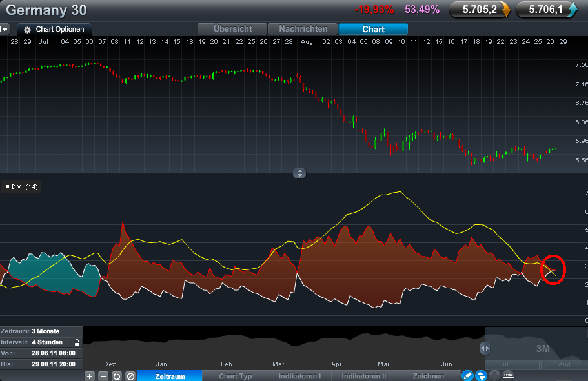Click the Von date 28.06.11 08:00
This screenshot has height=381, width=588.
[54, 353]
